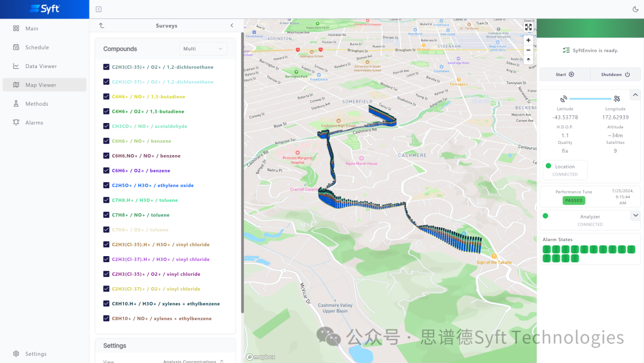Click the first green alarm state square
This screenshot has width=644, height=363.
(x=547, y=249)
